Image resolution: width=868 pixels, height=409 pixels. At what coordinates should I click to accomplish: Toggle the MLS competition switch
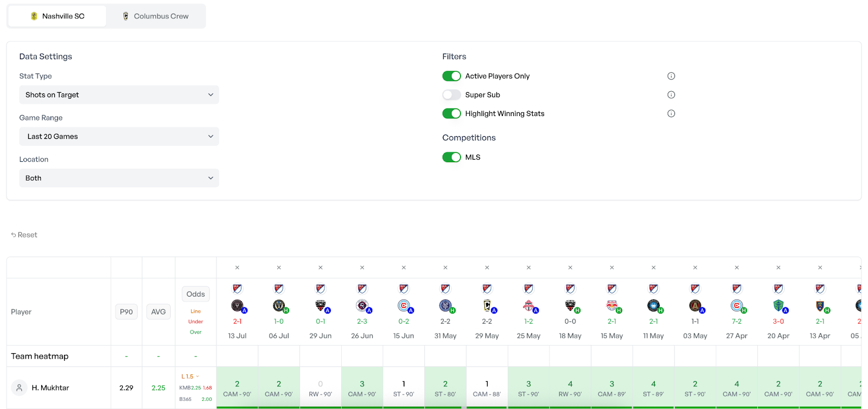(x=451, y=157)
